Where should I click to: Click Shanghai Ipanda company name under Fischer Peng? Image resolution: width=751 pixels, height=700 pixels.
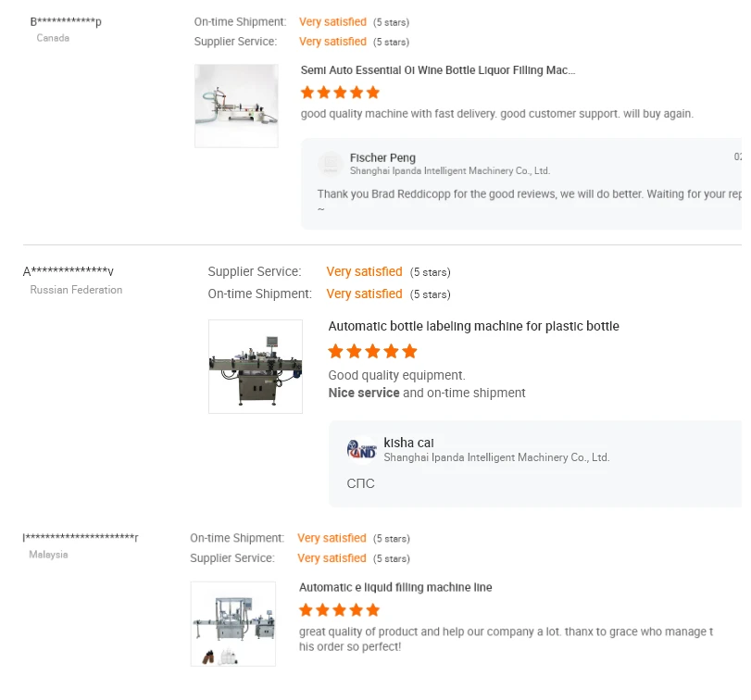pyautogui.click(x=450, y=171)
